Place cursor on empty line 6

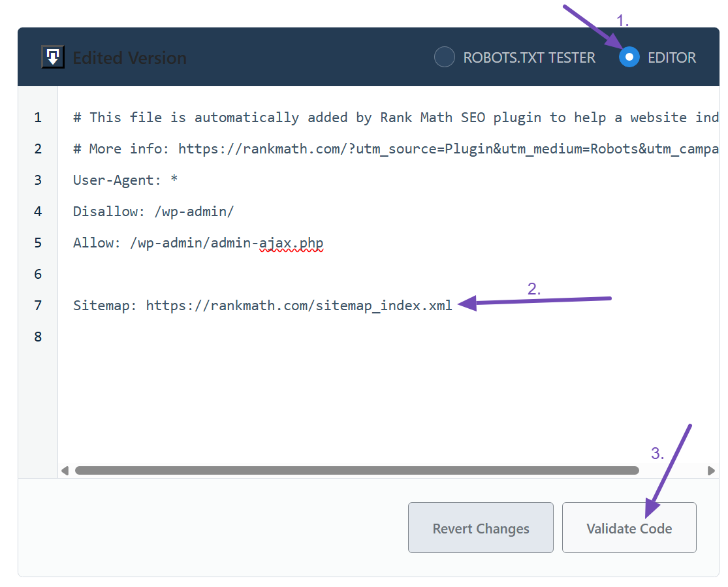261,274
